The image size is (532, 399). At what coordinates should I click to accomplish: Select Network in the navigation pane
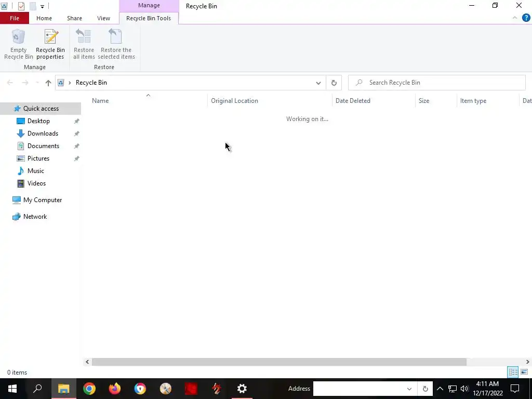[x=35, y=217]
